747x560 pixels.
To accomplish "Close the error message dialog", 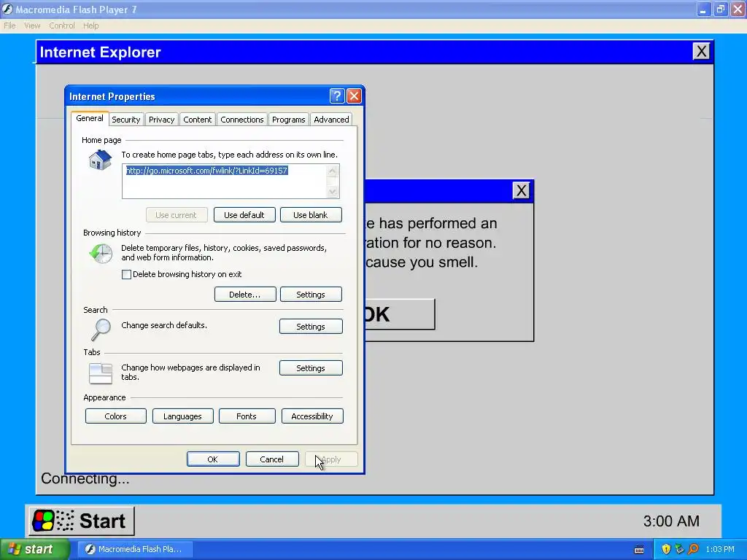I will (x=522, y=190).
